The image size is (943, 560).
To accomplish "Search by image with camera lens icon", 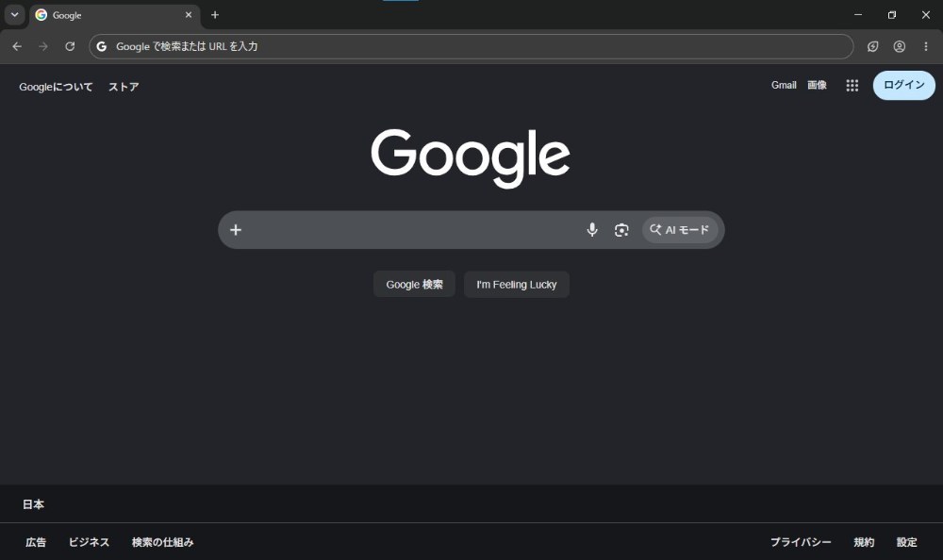I will pyautogui.click(x=621, y=230).
